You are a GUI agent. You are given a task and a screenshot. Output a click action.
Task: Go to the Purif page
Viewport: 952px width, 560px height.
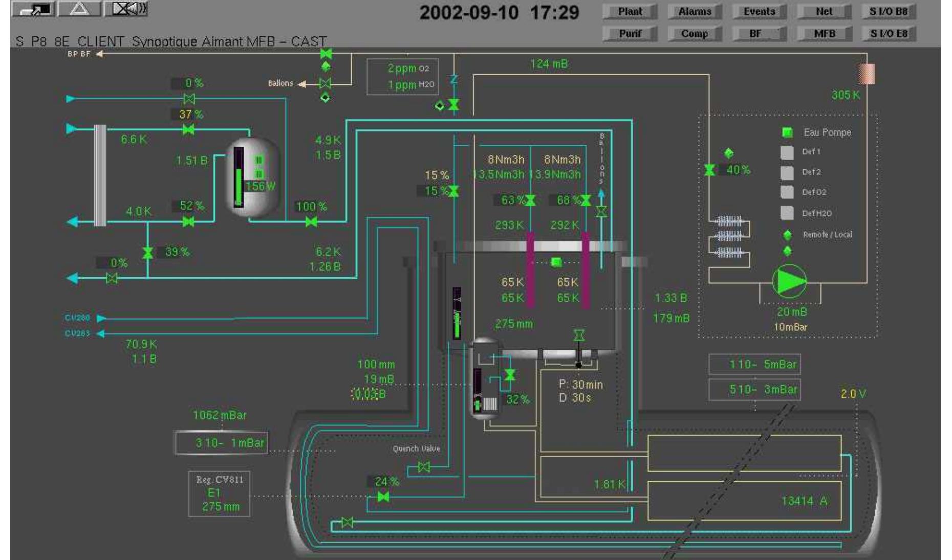tap(630, 34)
